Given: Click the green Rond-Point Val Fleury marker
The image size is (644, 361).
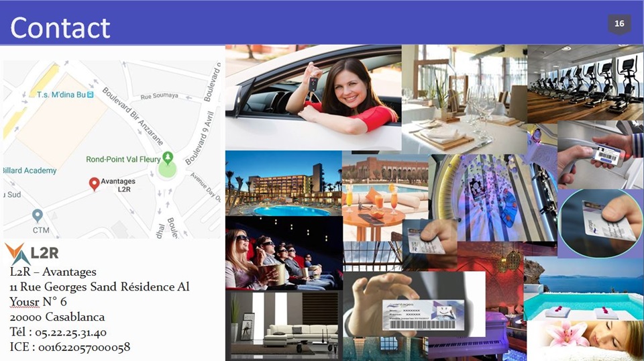Looking at the screenshot, I should coord(168,158).
